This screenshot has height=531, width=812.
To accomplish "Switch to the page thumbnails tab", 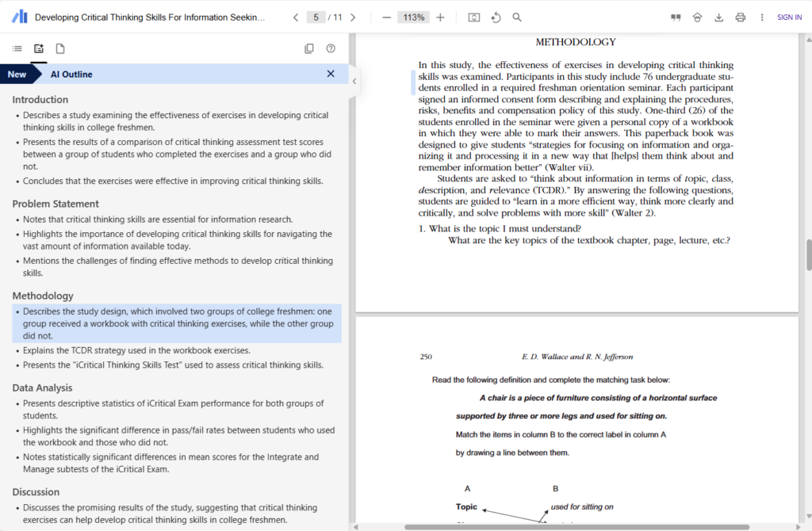I will coord(60,48).
